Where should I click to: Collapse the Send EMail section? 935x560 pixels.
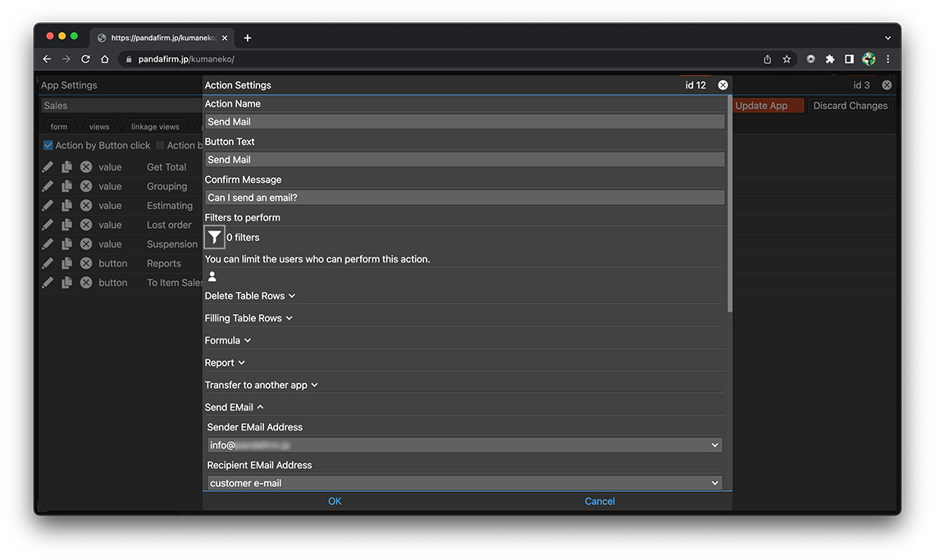(234, 407)
